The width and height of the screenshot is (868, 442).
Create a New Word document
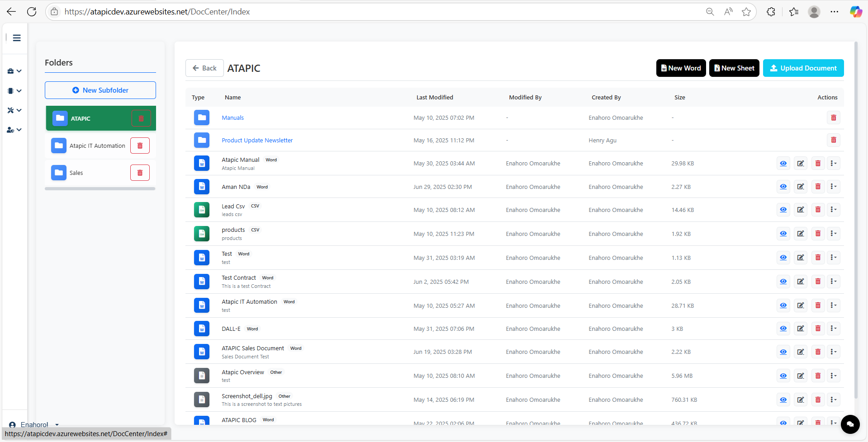[681, 68]
